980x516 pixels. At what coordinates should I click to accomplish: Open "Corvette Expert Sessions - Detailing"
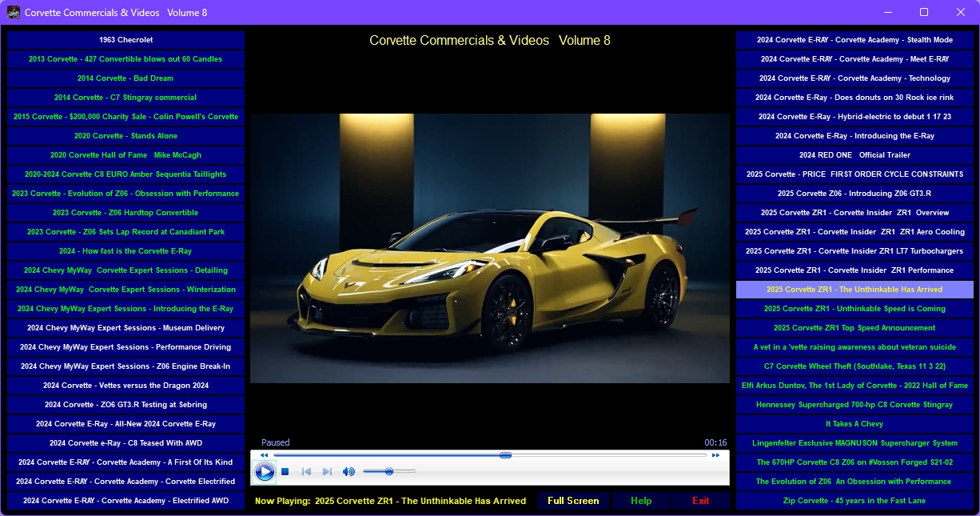click(125, 270)
